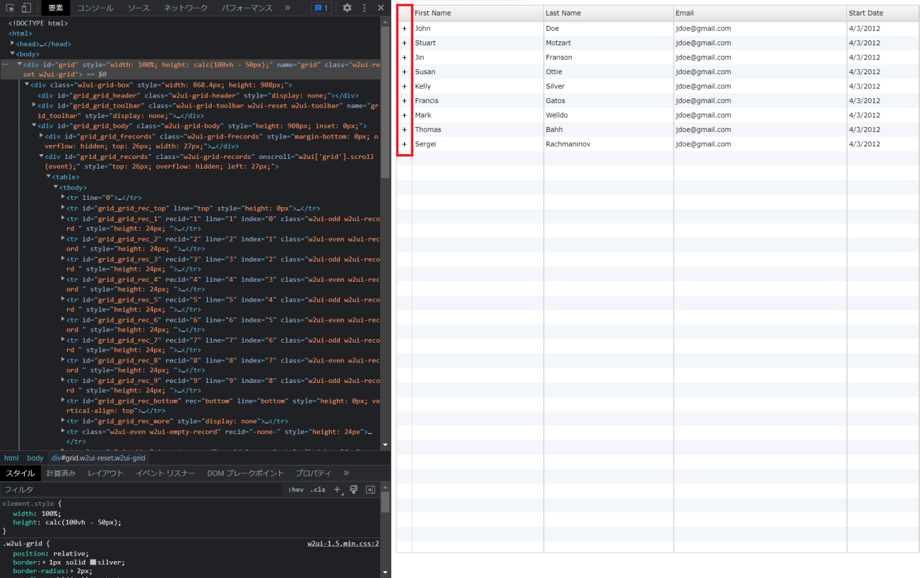This screenshot has height=578, width=924.
Task: Toggle the device emulation toolbar
Action: pyautogui.click(x=25, y=8)
